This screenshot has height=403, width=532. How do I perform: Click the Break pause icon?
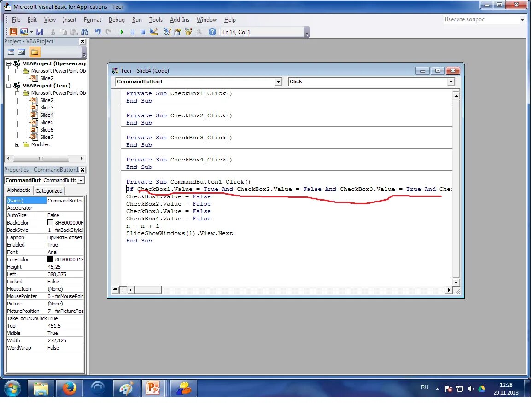pyautogui.click(x=132, y=32)
